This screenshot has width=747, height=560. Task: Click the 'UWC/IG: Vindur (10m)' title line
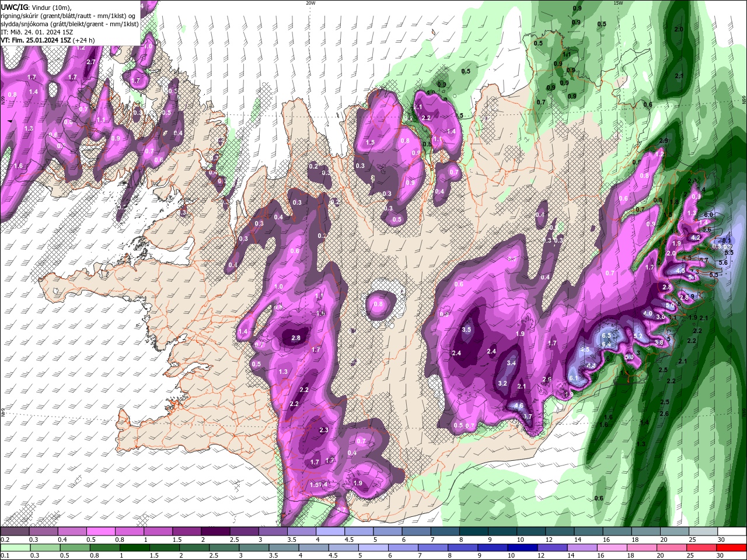pyautogui.click(x=36, y=7)
